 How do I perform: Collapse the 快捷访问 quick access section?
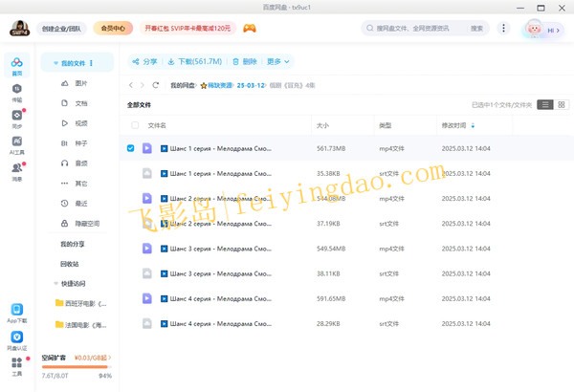[55, 283]
